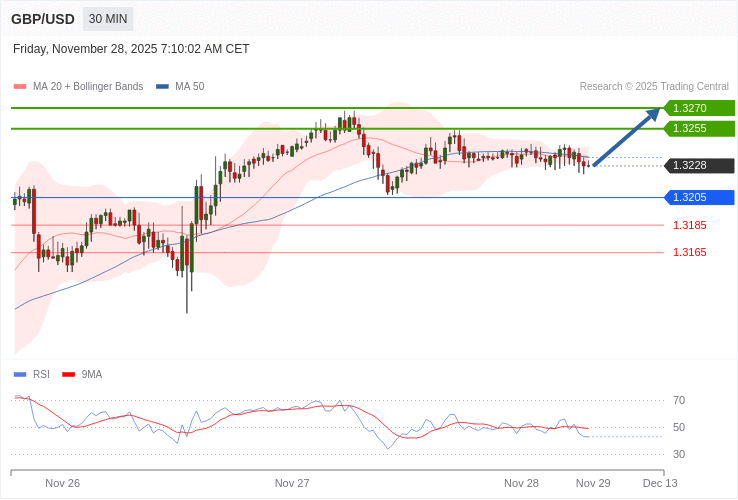Click the MA 20 + Bollinger Bands legend swatch
Screen dimensions: 738x500
click(x=20, y=87)
